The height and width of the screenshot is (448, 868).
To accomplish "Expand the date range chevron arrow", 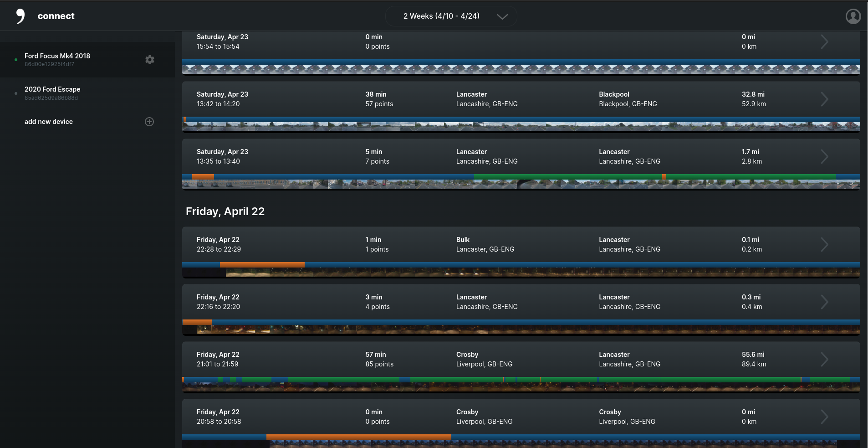I will click(x=502, y=17).
